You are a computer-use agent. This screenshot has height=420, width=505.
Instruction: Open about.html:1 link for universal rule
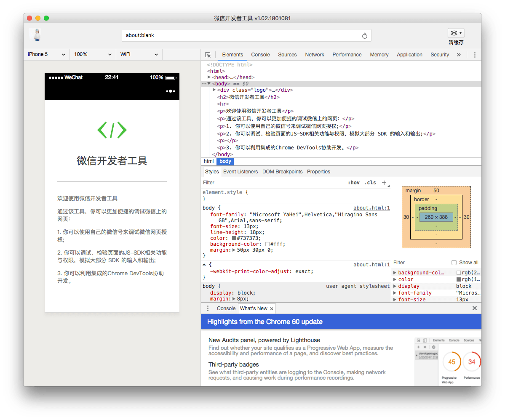tap(371, 265)
